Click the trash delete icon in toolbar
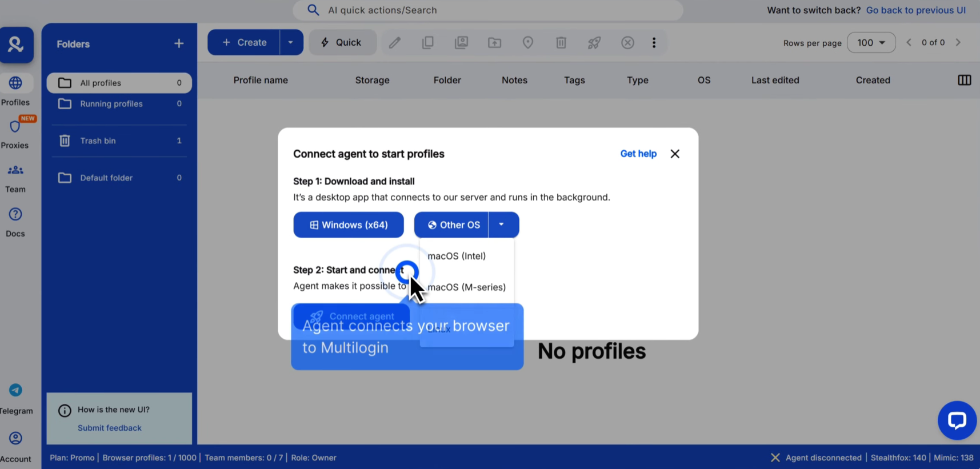980x469 pixels. 561,43
